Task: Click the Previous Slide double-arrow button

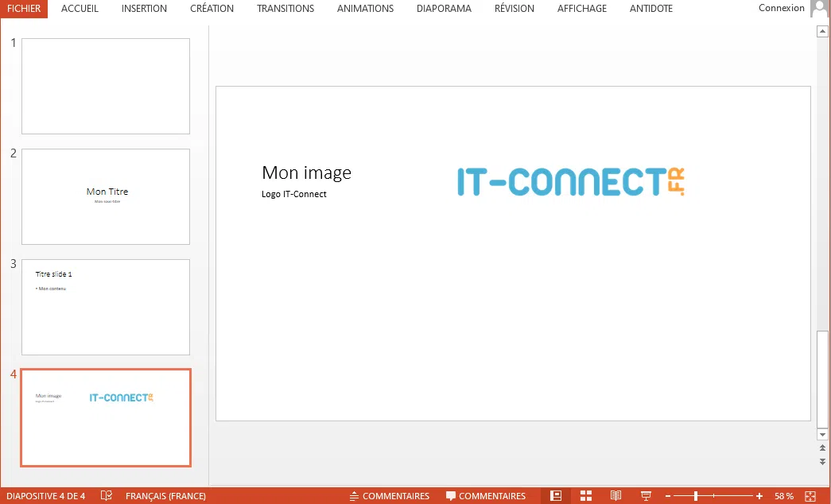Action: [x=822, y=448]
